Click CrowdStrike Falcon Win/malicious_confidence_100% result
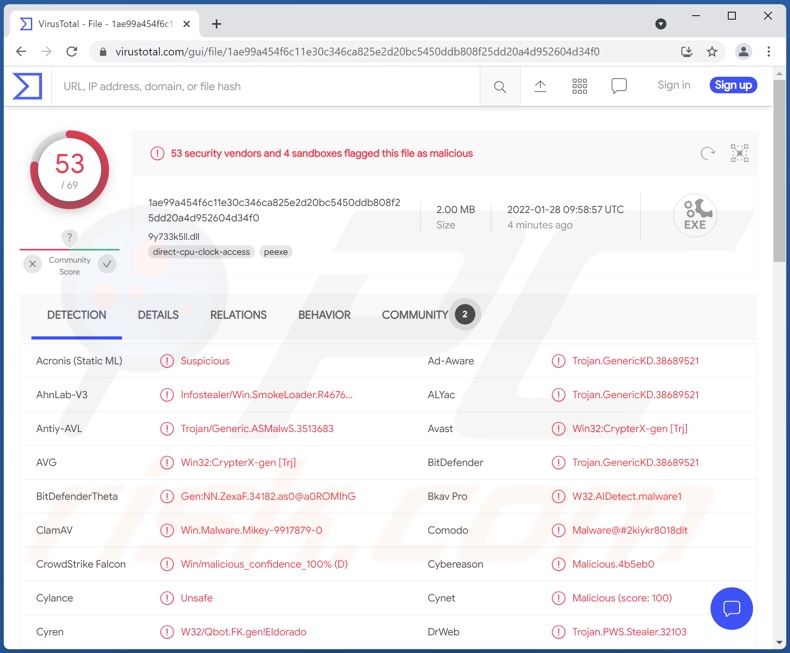 click(264, 564)
